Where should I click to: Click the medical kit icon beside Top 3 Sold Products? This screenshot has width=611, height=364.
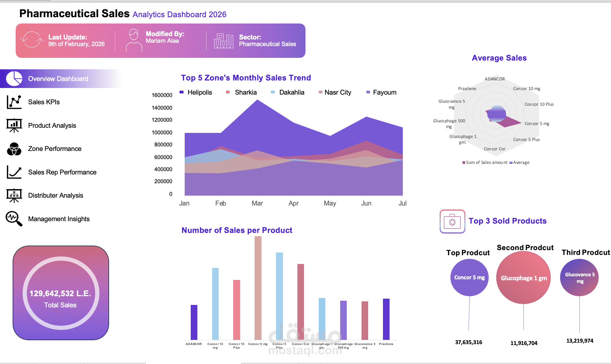(x=452, y=221)
